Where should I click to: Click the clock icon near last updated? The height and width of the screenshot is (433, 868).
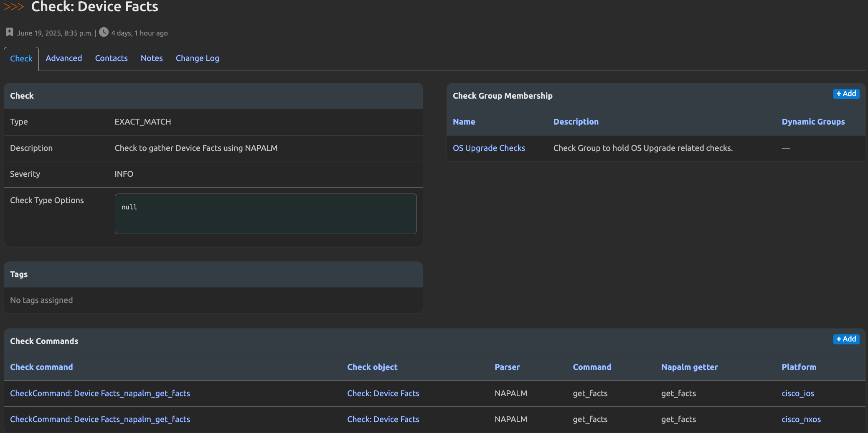(x=104, y=32)
